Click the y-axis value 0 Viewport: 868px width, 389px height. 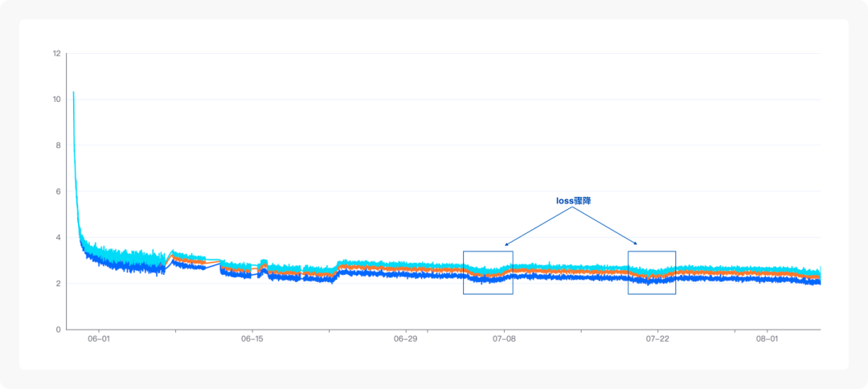pos(59,330)
